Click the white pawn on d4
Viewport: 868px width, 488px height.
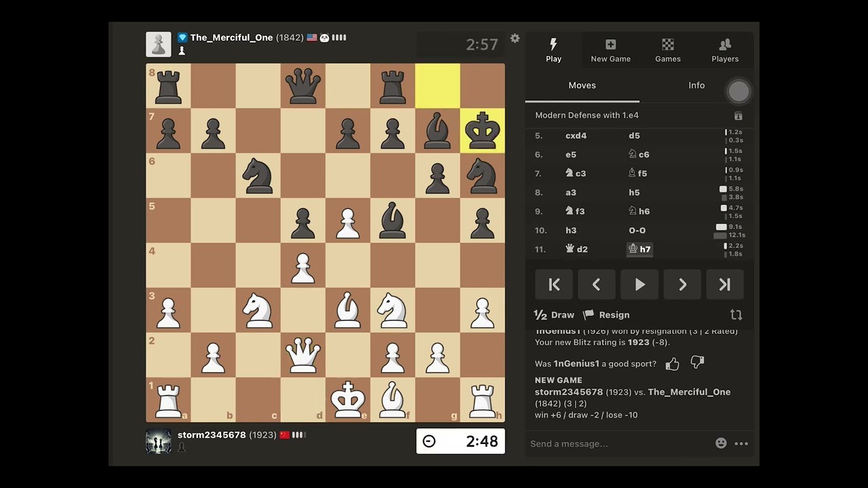(x=302, y=266)
